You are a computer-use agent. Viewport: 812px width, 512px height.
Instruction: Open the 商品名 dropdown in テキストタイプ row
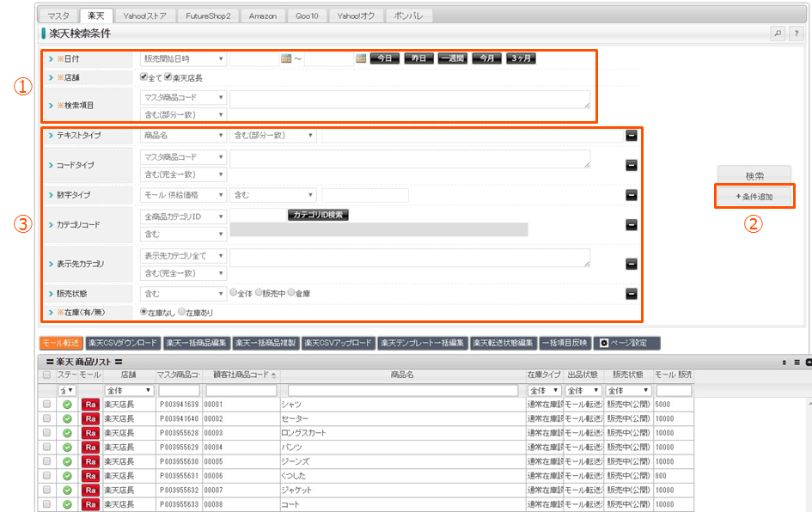[x=183, y=136]
